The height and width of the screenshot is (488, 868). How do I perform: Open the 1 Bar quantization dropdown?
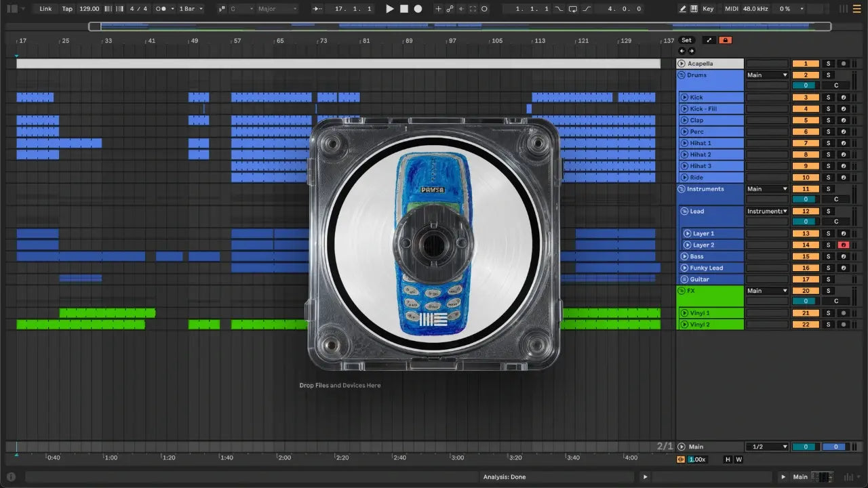(x=191, y=9)
